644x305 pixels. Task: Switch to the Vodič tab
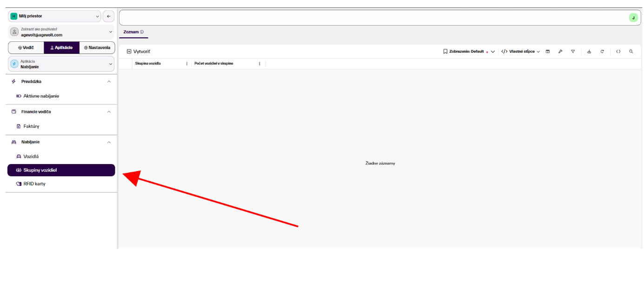26,47
